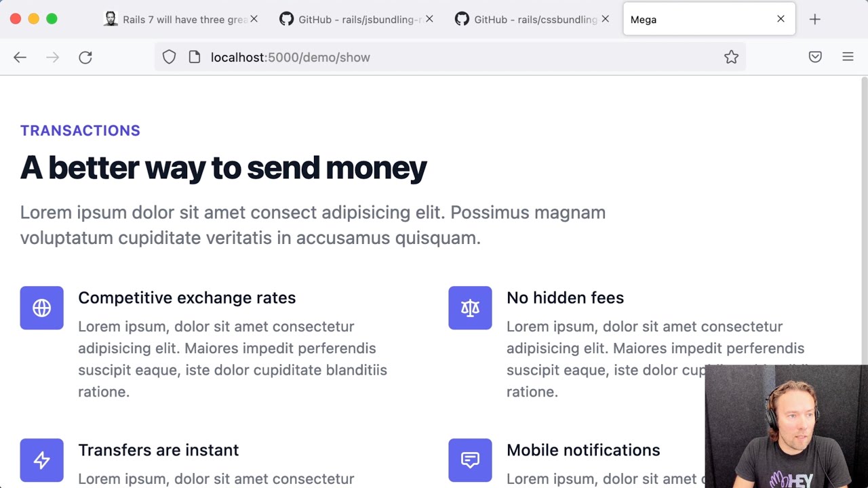Click the shield tracking protection icon

169,58
